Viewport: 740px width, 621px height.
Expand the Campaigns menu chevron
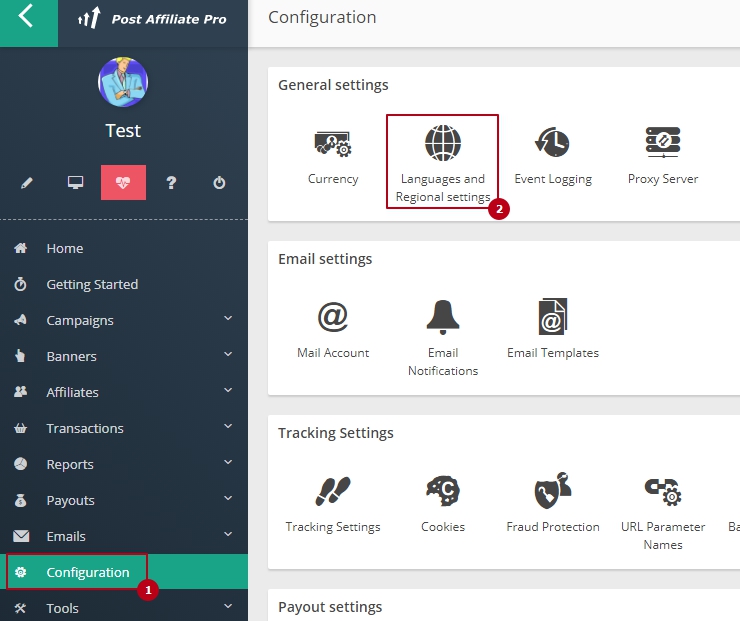[228, 319]
